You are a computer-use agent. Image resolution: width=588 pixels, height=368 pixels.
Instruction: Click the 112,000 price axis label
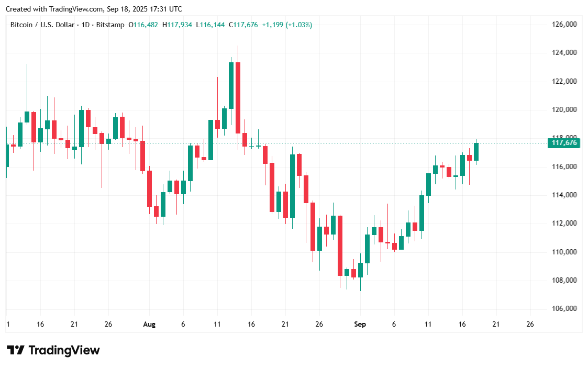[564, 224]
